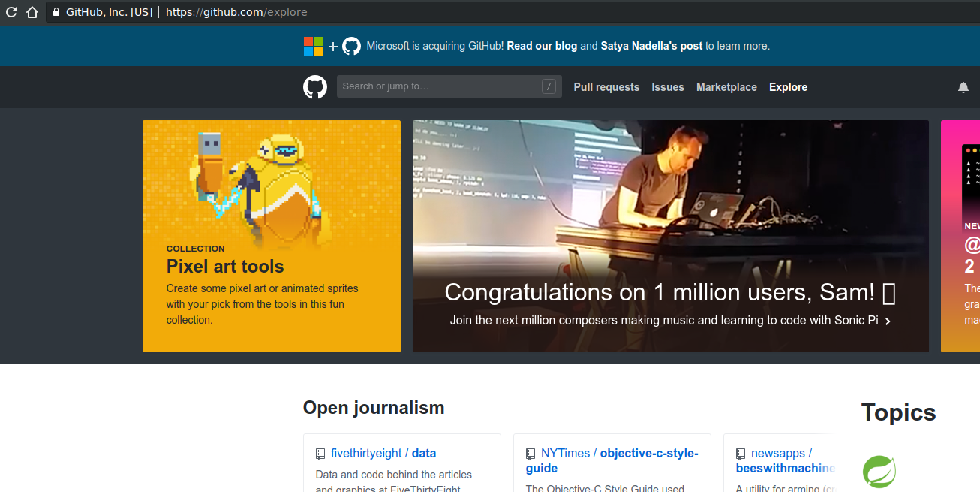The width and height of the screenshot is (980, 492).
Task: Click the address bar URL github.com/explore
Action: [236, 12]
